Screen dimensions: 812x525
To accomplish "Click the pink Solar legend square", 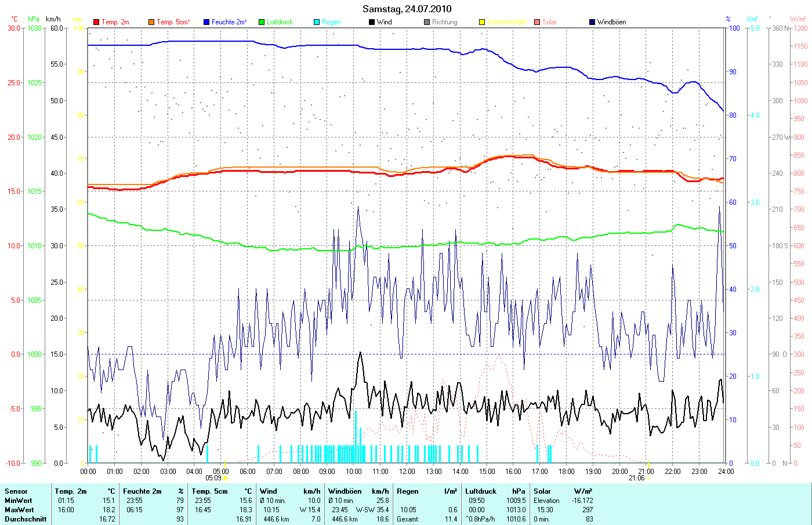I will coord(537,22).
